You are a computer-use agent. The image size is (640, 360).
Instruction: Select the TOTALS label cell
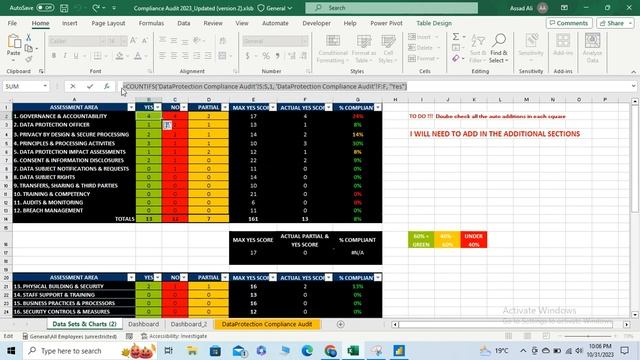(74, 219)
